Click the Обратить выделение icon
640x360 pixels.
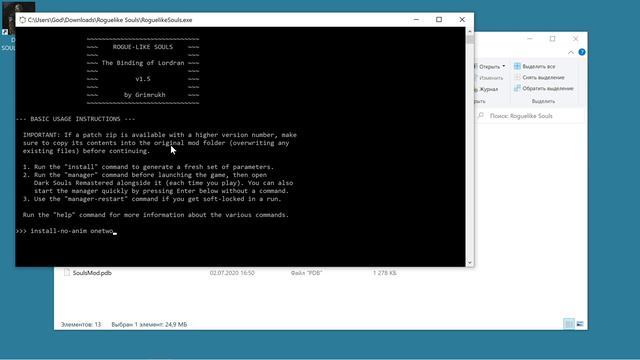coord(517,88)
